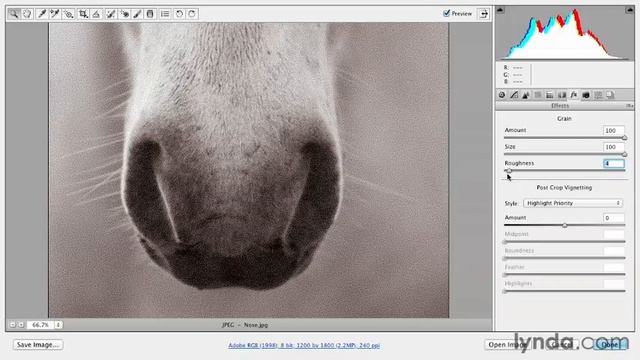Click the 'Grain' section heading
Screen dimensions: 640x360
click(564, 118)
